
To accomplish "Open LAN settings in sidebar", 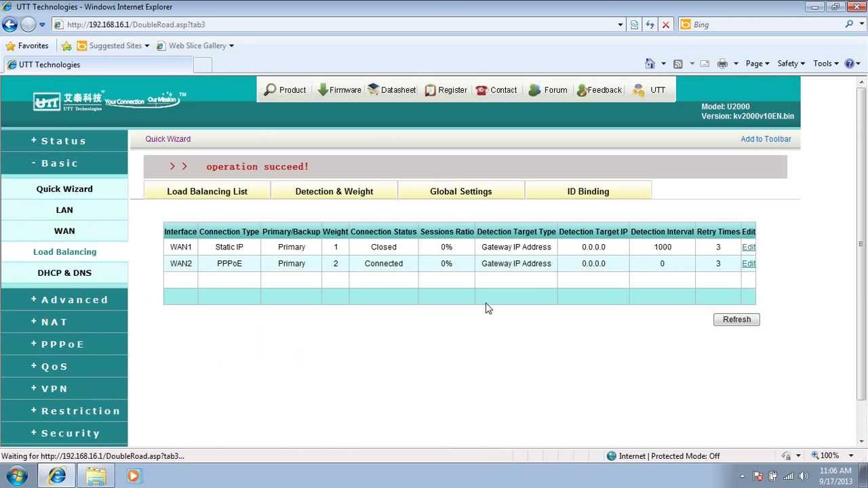I will coord(64,210).
